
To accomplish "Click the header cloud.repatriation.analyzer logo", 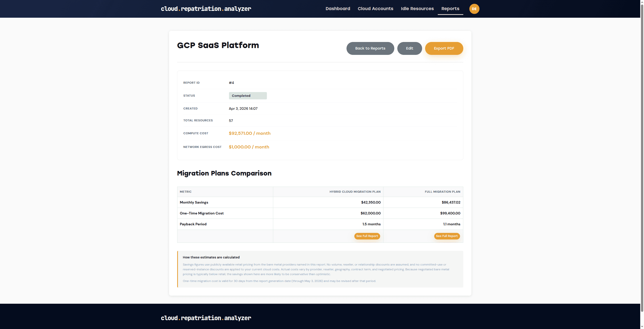I will (206, 9).
